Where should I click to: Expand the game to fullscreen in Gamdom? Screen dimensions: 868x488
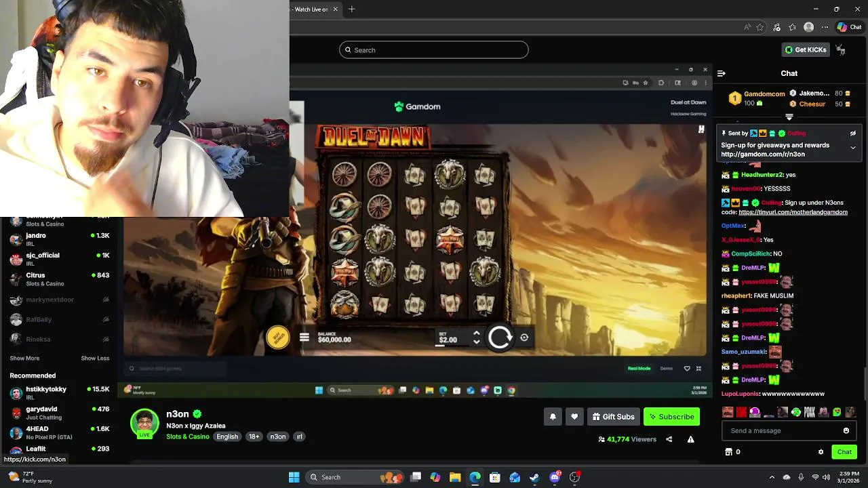coord(698,368)
